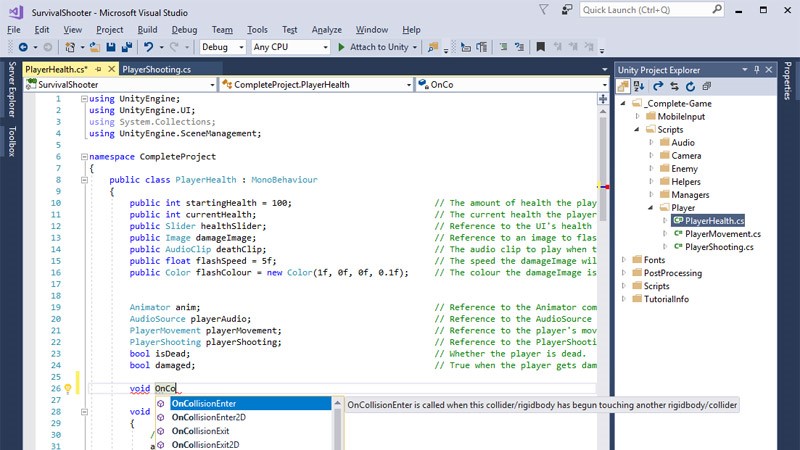Undo the last edit with the toolbar icon
This screenshot has width=800, height=450.
(x=148, y=47)
